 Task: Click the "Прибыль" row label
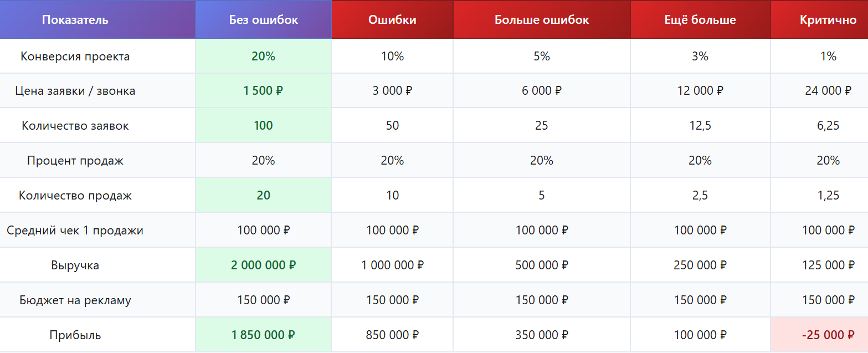(x=75, y=335)
